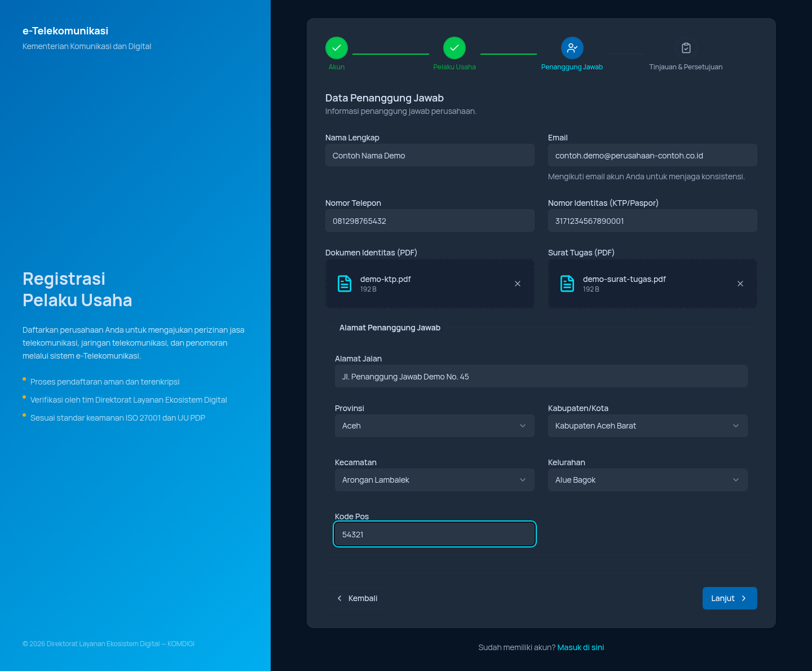Focus the Kode Pos input field
The image size is (812, 671).
click(435, 534)
